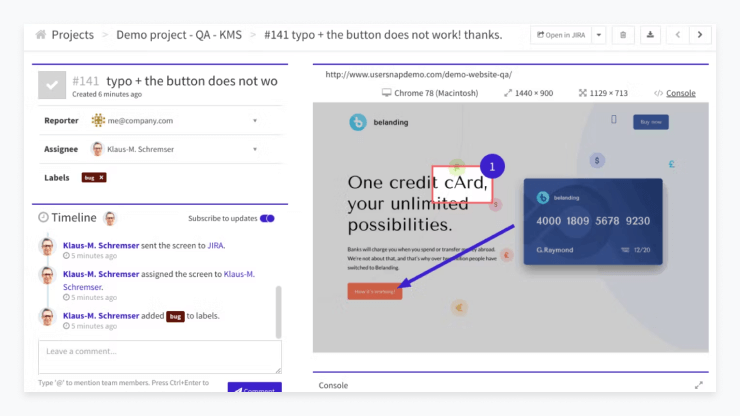Delete the screen with the trash icon
The width and height of the screenshot is (740, 416).
623,35
